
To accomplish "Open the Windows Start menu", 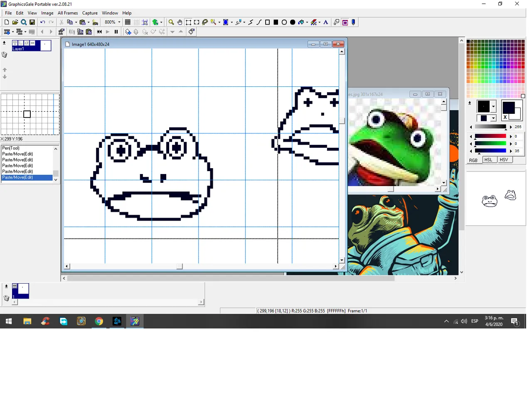I will 9,321.
